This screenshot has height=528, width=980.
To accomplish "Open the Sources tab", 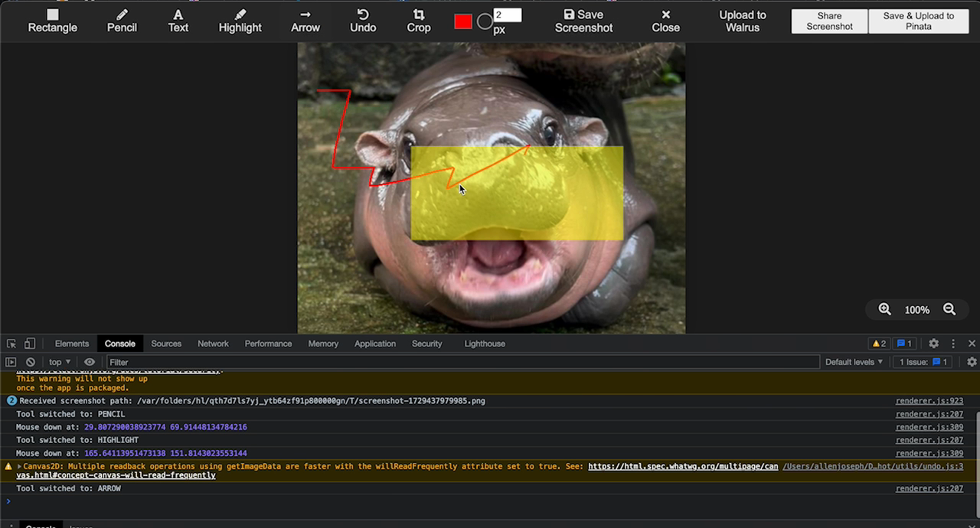I will point(166,344).
